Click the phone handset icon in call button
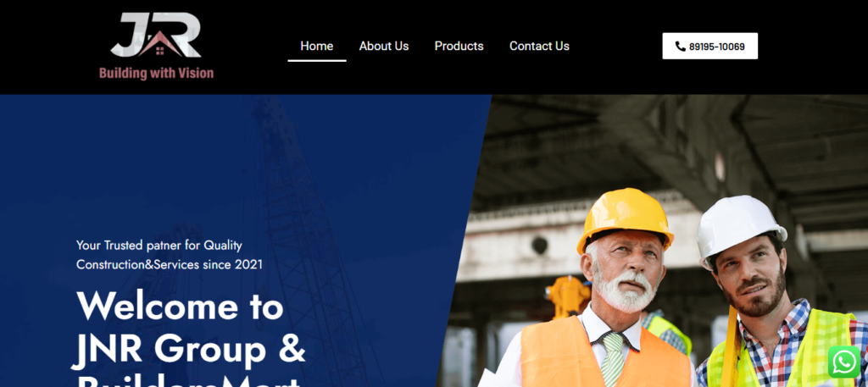This screenshot has height=387, width=868. point(681,47)
